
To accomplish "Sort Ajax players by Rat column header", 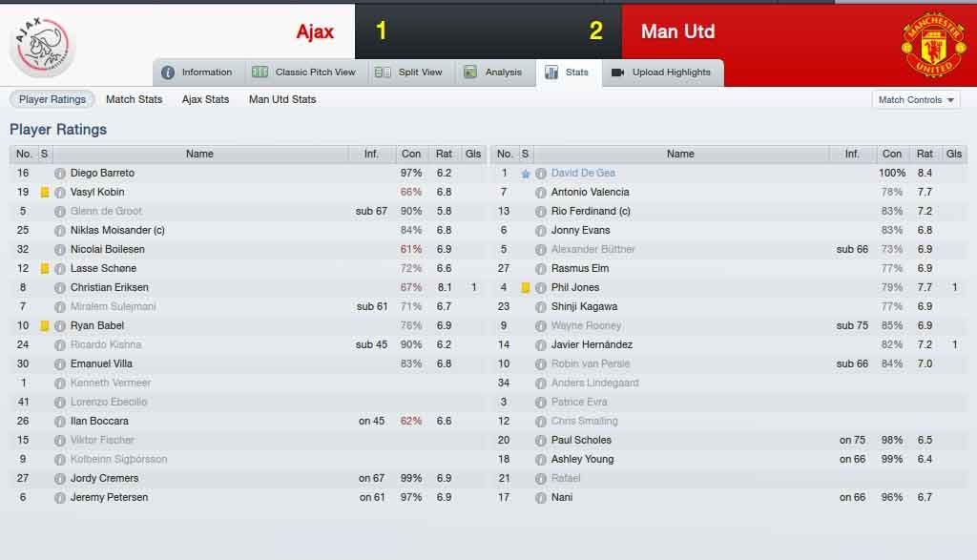I will click(x=445, y=154).
